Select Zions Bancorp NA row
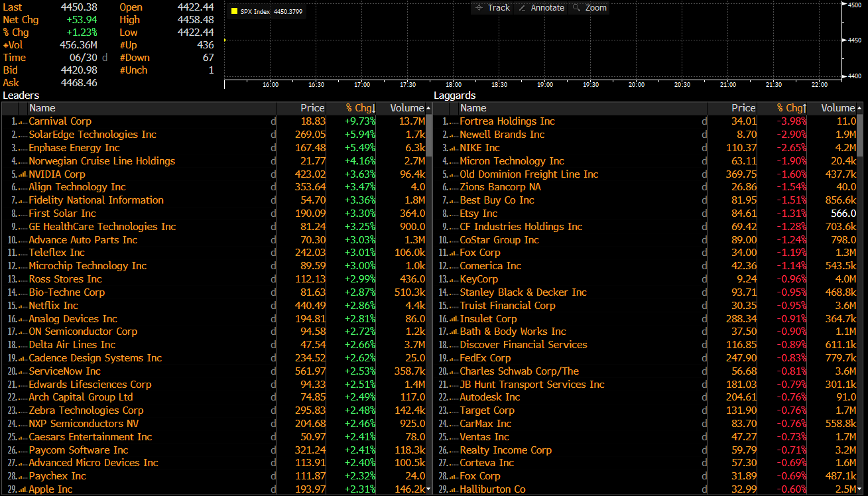The height and width of the screenshot is (496, 868). pos(500,187)
